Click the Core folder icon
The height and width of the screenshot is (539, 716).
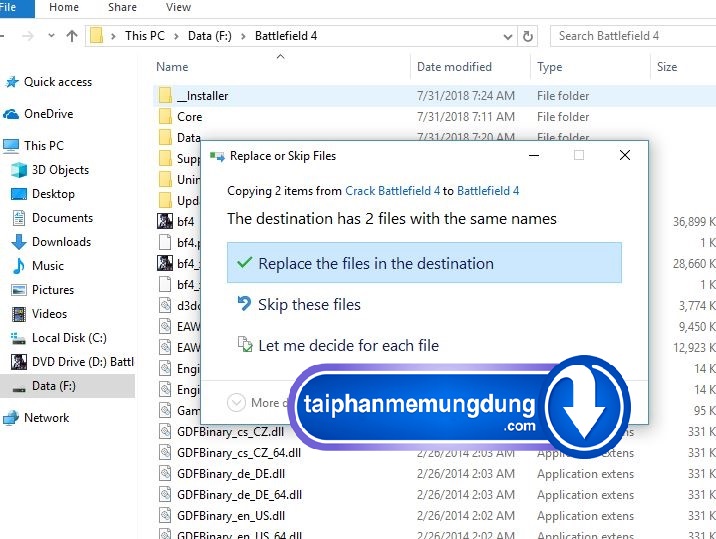[x=165, y=116]
